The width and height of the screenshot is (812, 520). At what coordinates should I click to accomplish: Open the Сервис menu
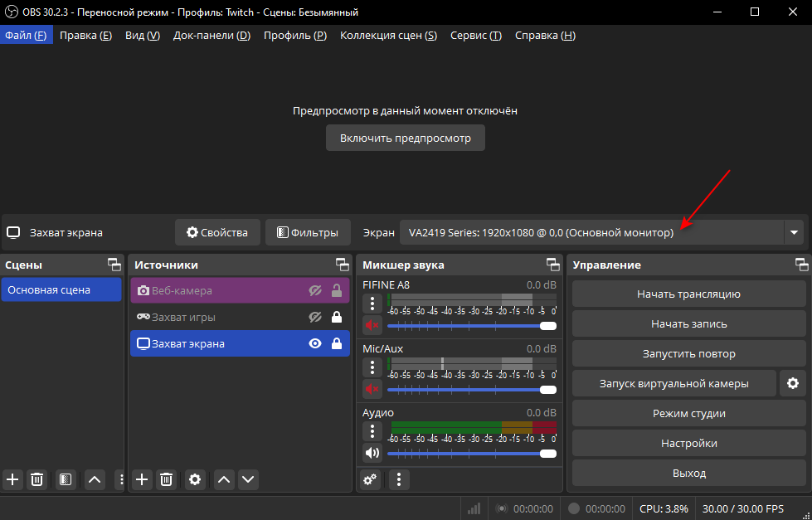476,35
